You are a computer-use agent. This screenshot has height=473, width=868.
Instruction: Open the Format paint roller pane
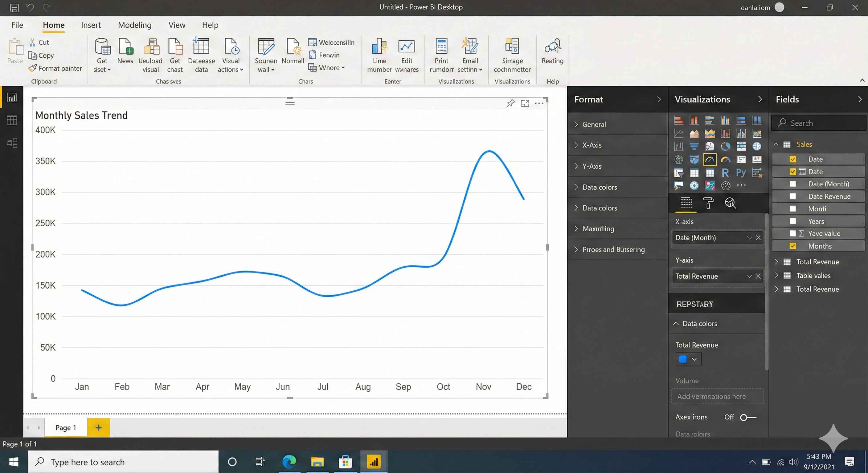coord(708,203)
